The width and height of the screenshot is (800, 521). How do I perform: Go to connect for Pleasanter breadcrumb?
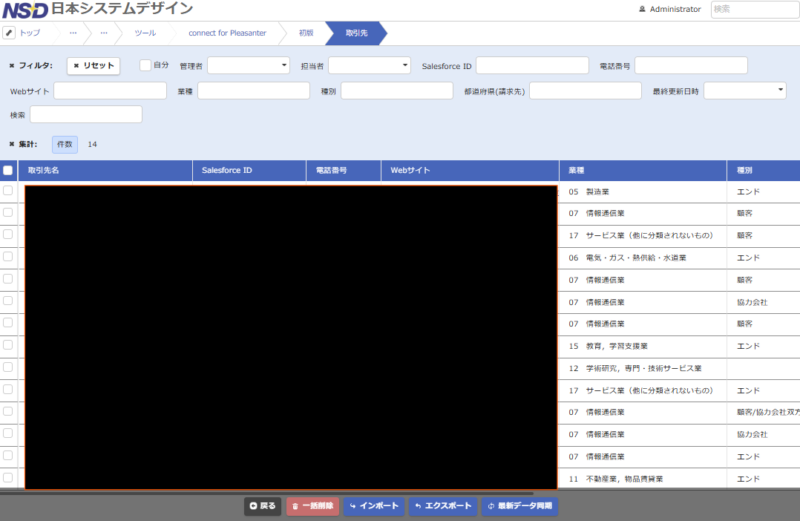[228, 33]
